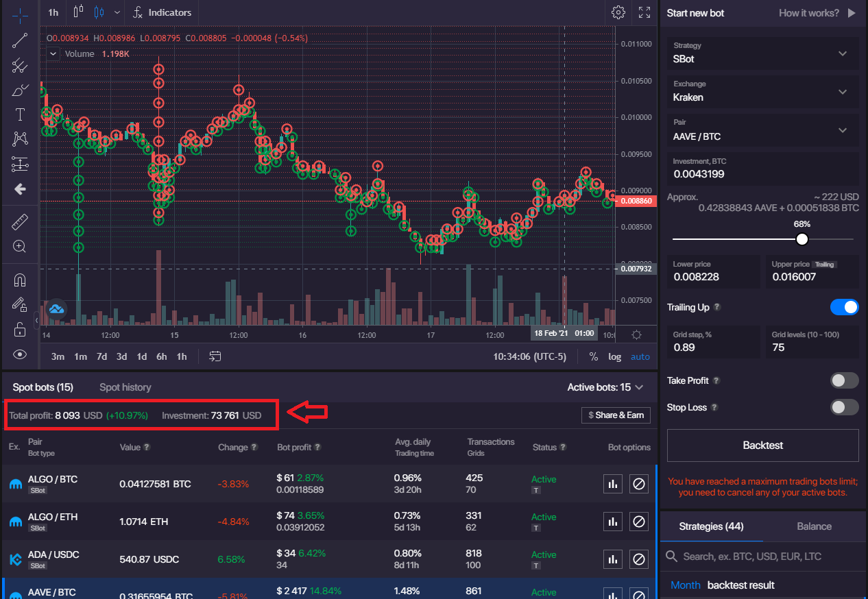Switch to the Spot history tab
Image resolution: width=868 pixels, height=599 pixels.
coord(125,387)
